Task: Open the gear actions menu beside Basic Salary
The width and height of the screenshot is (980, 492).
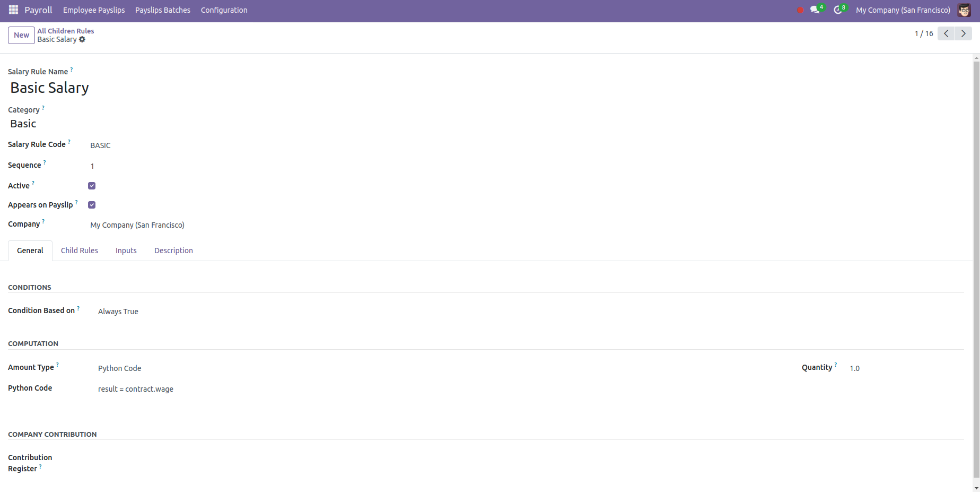Action: (x=82, y=39)
